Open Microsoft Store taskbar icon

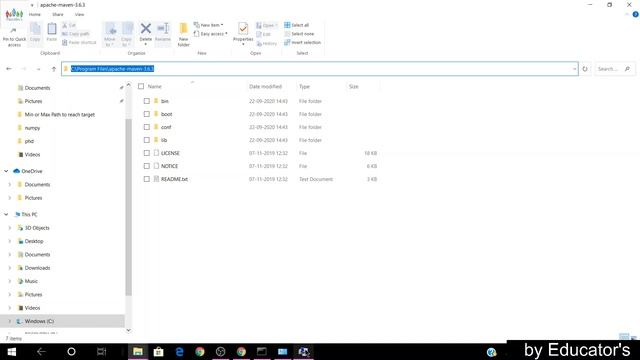(158, 351)
